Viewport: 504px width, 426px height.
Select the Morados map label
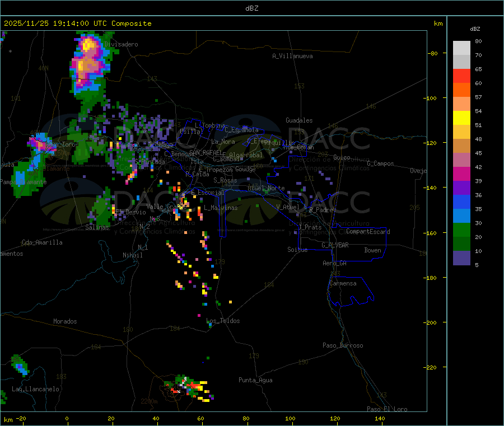click(65, 321)
